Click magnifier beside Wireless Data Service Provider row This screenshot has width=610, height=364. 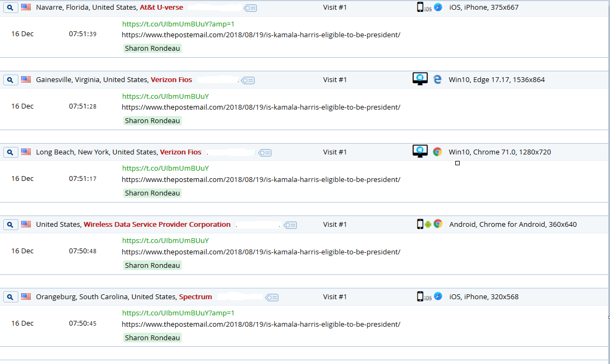point(11,225)
